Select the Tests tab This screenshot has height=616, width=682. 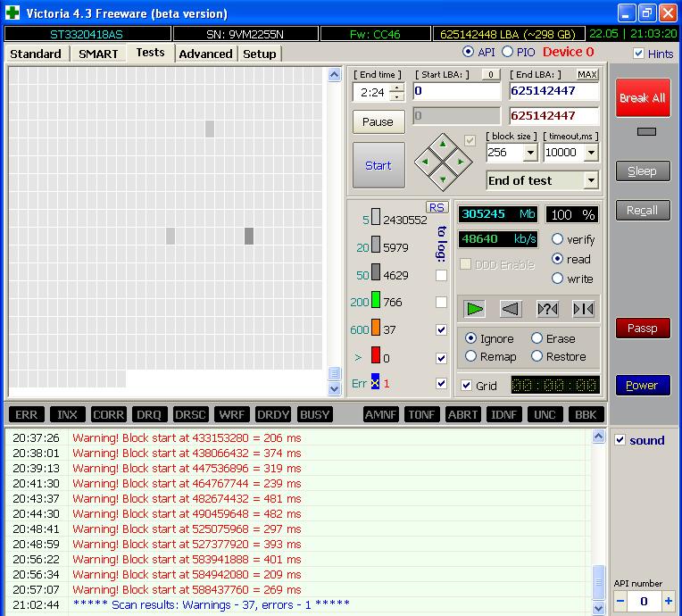[151, 52]
